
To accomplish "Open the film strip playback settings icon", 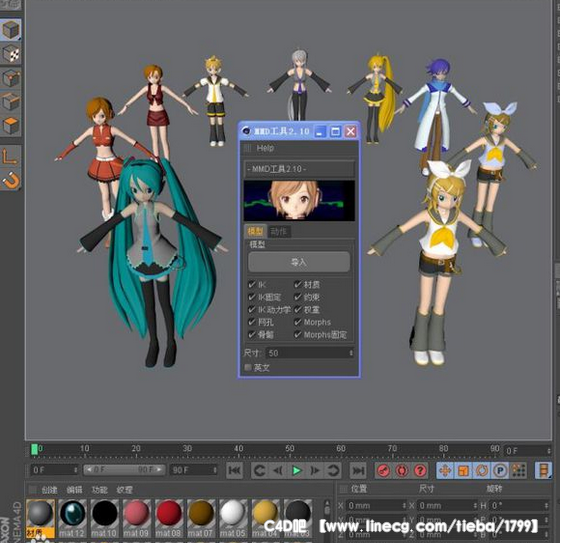I will 543,470.
